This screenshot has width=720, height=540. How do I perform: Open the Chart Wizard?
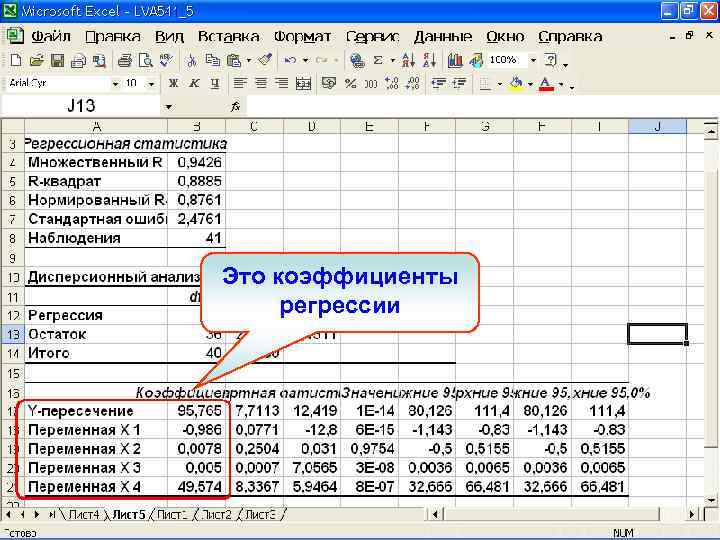pos(455,60)
